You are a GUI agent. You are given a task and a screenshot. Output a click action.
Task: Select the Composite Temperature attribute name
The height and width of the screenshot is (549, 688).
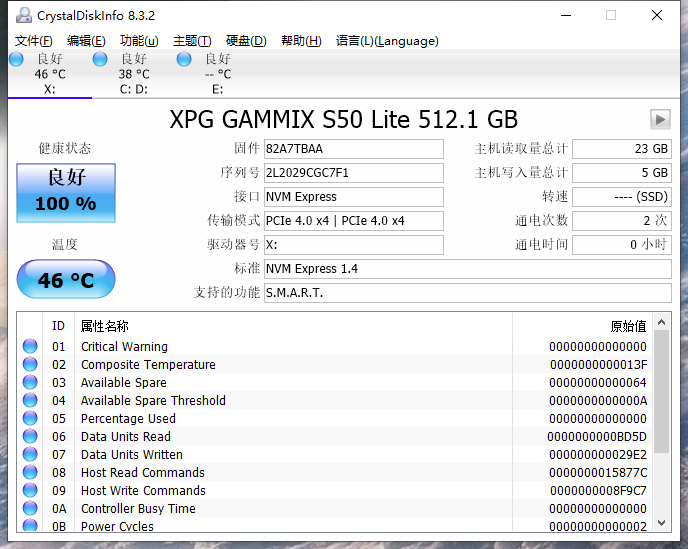pyautogui.click(x=148, y=364)
